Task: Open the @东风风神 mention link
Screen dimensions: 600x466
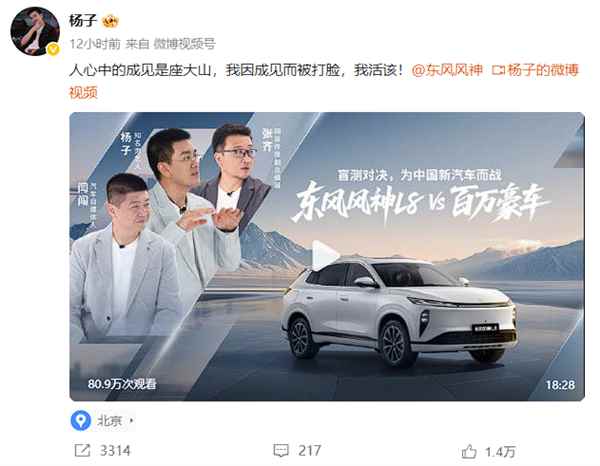Action: [447, 70]
